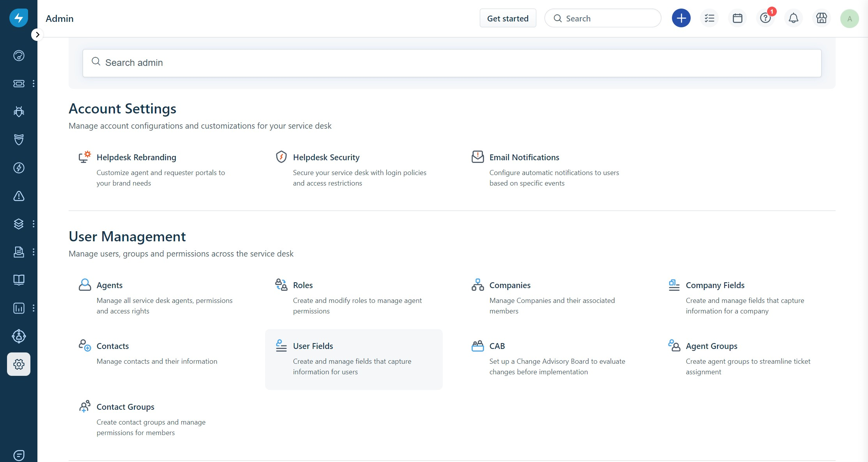Open the tasks checklist icon in header
Screen dimensions: 868x462
pos(709,18)
